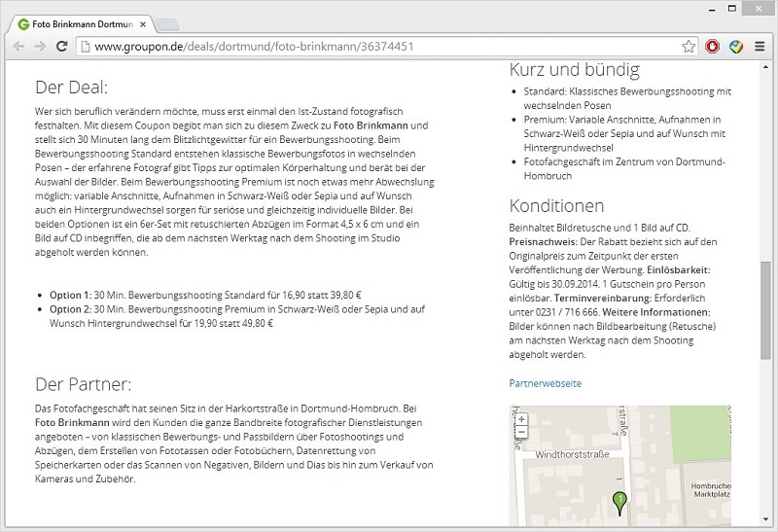The image size is (778, 532).
Task: Open the colorful shield extension icon
Action: (736, 47)
